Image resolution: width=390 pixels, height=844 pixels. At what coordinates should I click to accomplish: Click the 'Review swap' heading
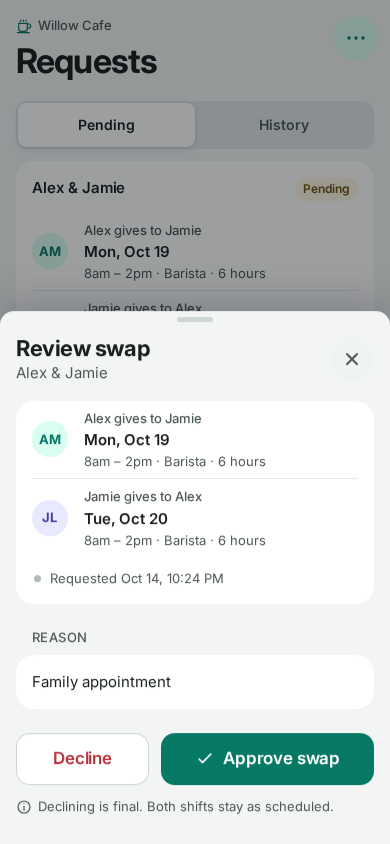pos(83,349)
